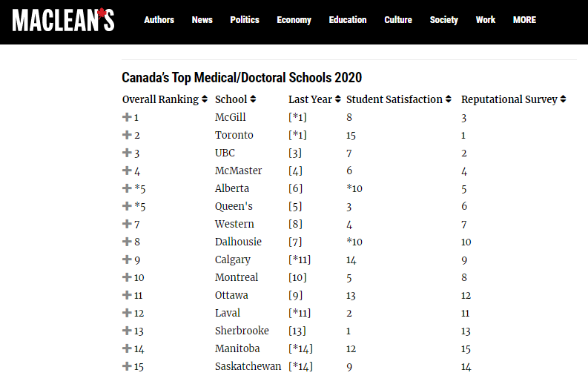Image resolution: width=588 pixels, height=387 pixels.
Task: Expand the McGill row plus icon
Action: [x=127, y=117]
